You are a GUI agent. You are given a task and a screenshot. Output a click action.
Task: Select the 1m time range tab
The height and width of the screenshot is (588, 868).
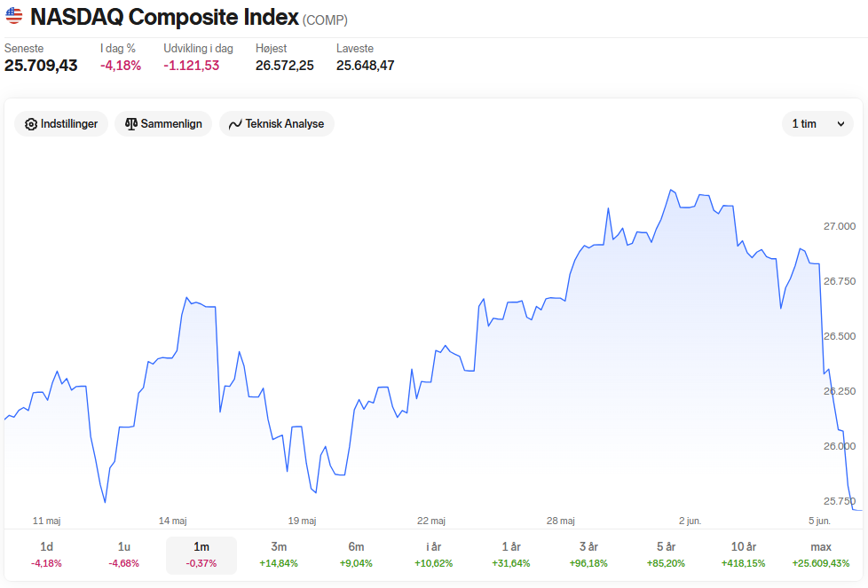coord(201,555)
